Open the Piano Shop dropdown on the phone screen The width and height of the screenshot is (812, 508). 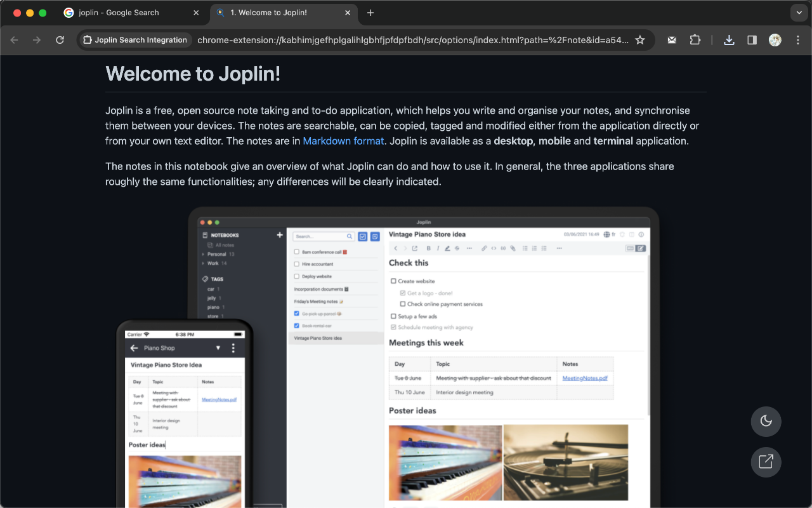click(x=218, y=348)
